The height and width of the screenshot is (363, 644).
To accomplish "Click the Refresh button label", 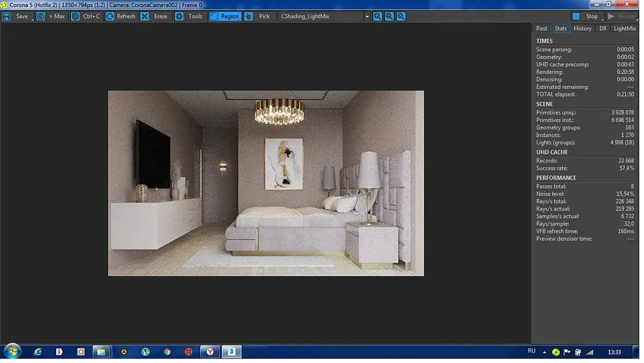I will tap(126, 16).
